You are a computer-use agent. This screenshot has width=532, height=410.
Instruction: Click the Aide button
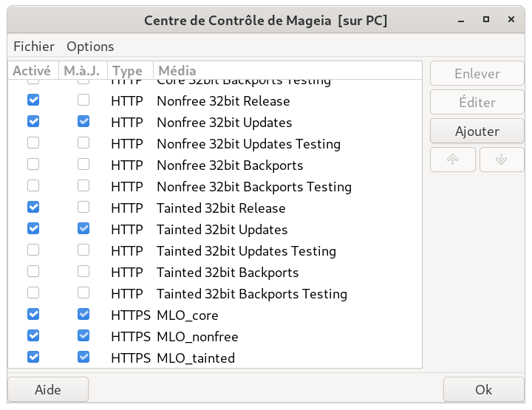coord(48,389)
